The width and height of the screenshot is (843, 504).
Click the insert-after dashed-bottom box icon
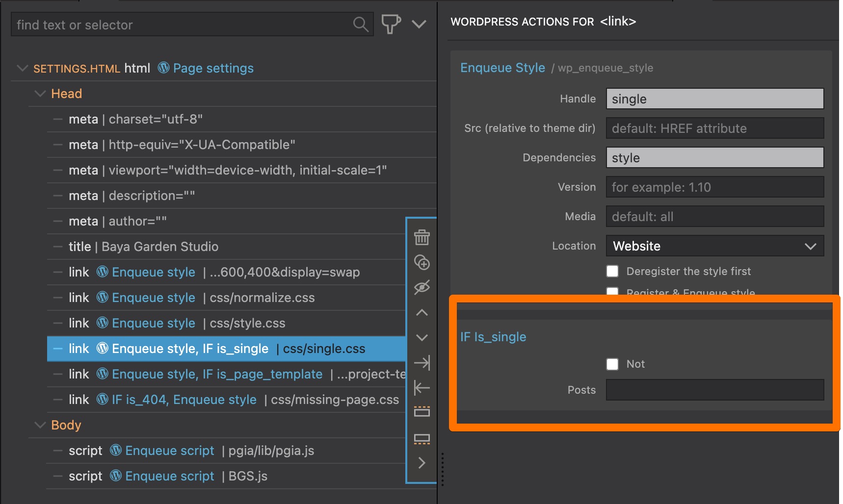(x=422, y=439)
